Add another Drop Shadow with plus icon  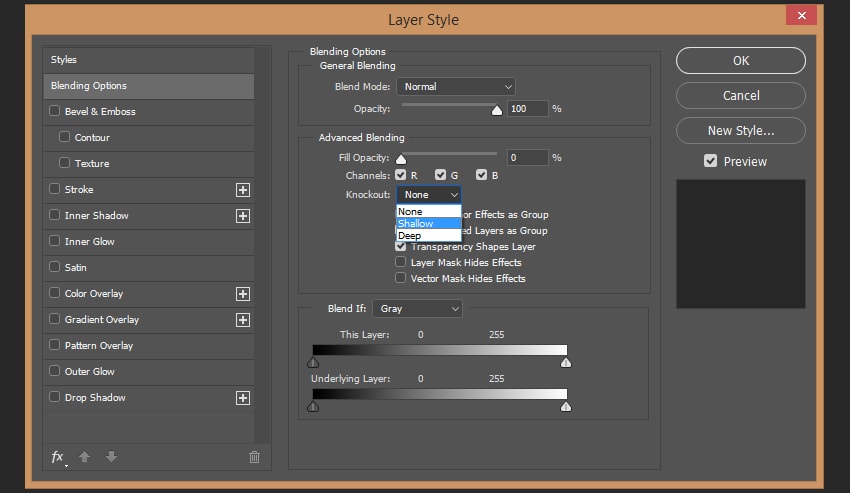242,398
